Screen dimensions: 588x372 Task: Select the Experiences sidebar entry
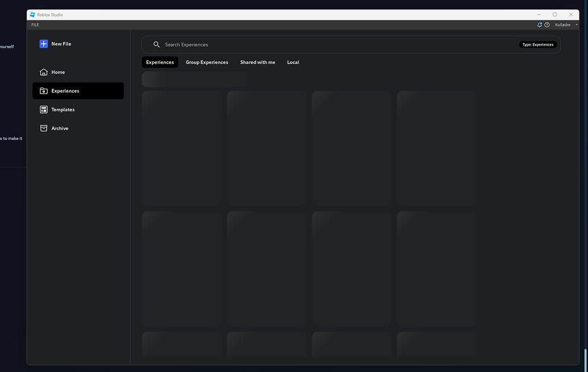78,91
